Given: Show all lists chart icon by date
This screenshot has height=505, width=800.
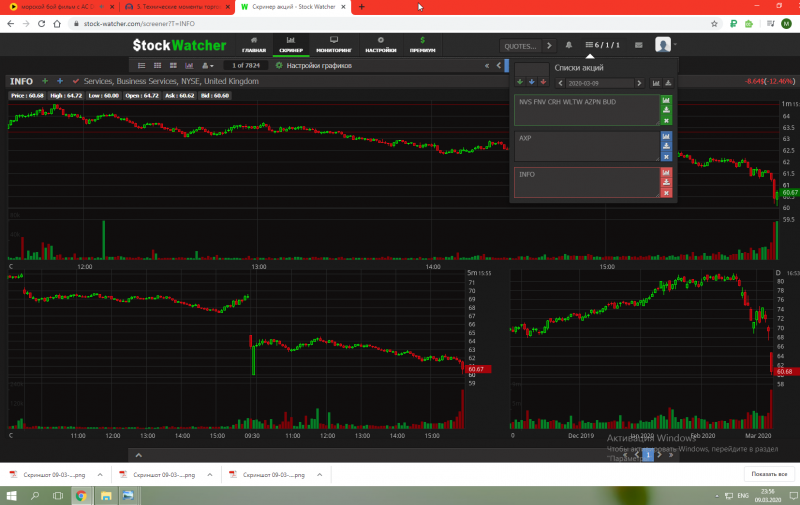Looking at the screenshot, I should 656,83.
